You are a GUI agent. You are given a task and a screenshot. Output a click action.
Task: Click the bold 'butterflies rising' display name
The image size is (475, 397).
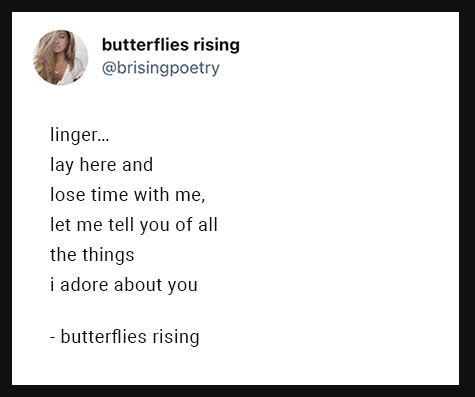[171, 45]
